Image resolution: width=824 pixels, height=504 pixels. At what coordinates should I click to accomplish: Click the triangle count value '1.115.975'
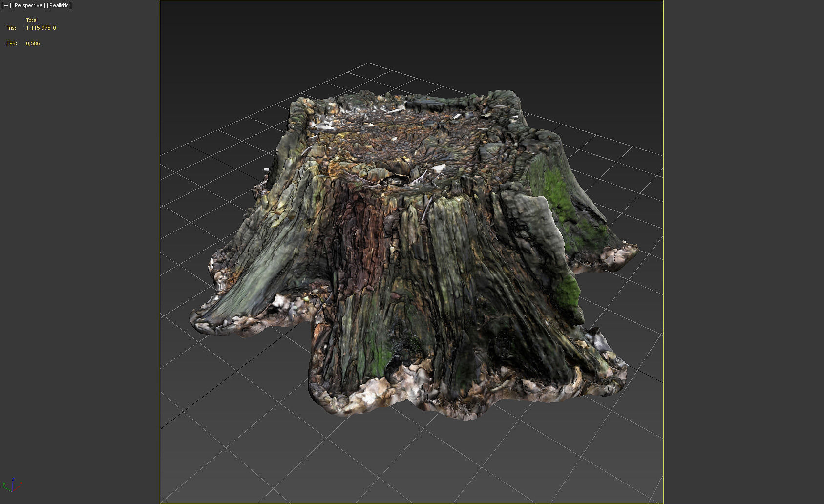point(38,28)
